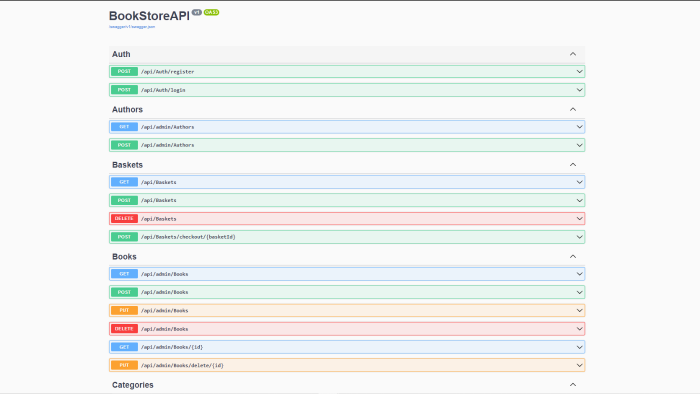This screenshot has width=700, height=394.
Task: Expand the GET /api/admin/Books row arrow
Action: 579,274
